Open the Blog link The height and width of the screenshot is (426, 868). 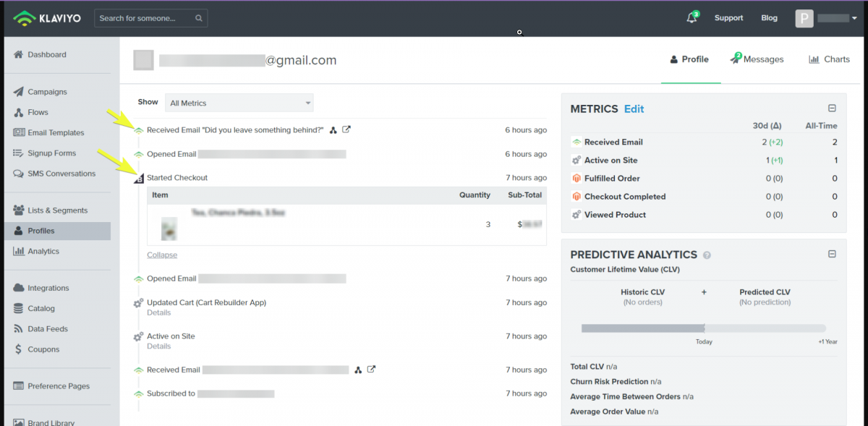tap(770, 18)
